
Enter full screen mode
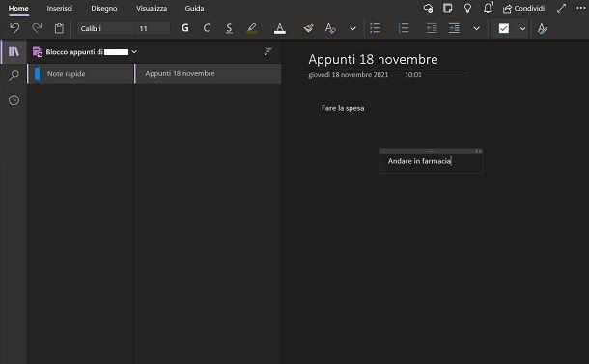(562, 8)
